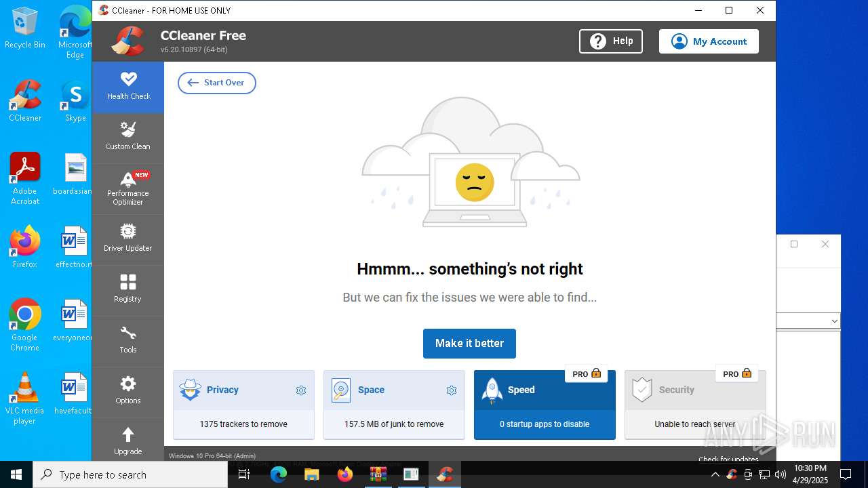This screenshot has width=868, height=488.
Task: Click '0 startup apps to disable' text
Action: 545,424
